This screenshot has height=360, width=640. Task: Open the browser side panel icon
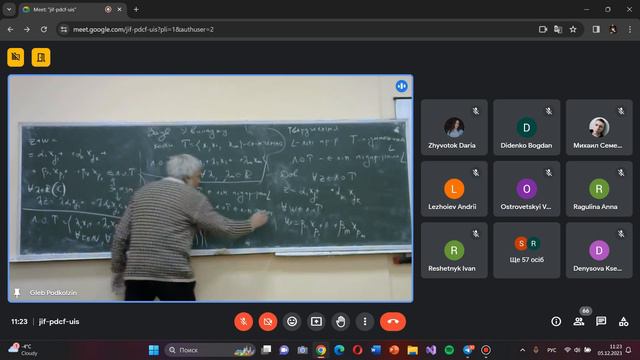click(596, 29)
